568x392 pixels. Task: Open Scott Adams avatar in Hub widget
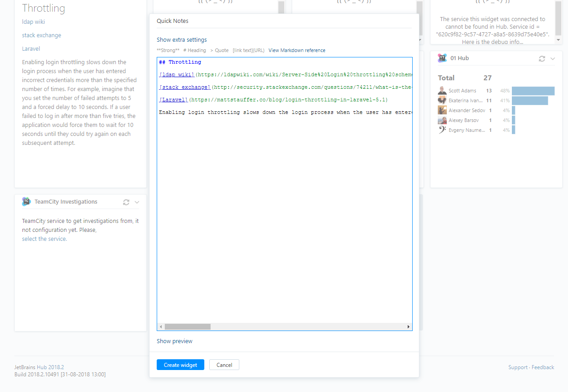click(x=441, y=90)
